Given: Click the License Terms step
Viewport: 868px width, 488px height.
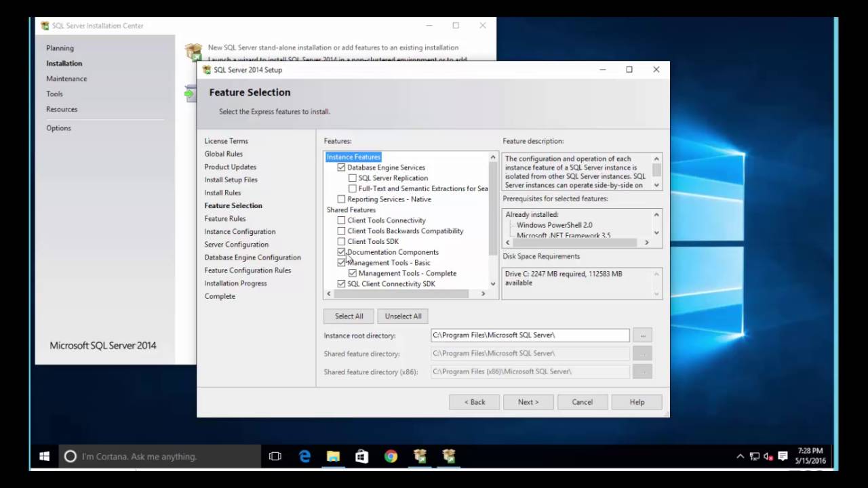Looking at the screenshot, I should (x=226, y=141).
